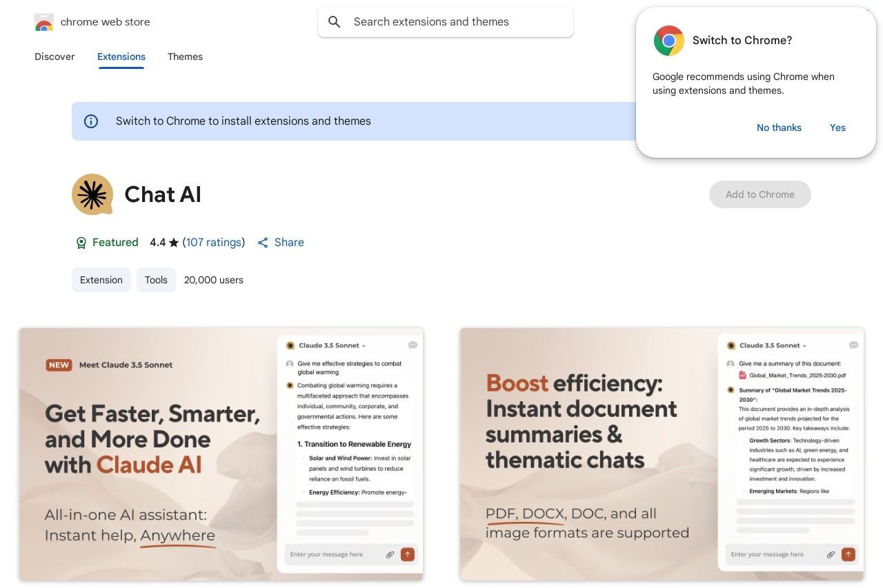Open the 107 ratings link
The width and height of the screenshot is (883, 588).
214,243
